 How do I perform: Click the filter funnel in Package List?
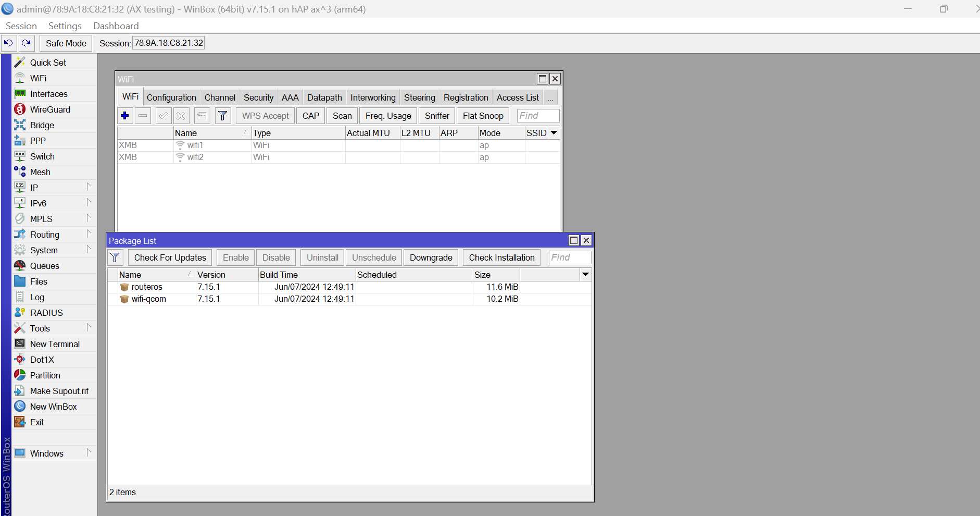(x=115, y=257)
